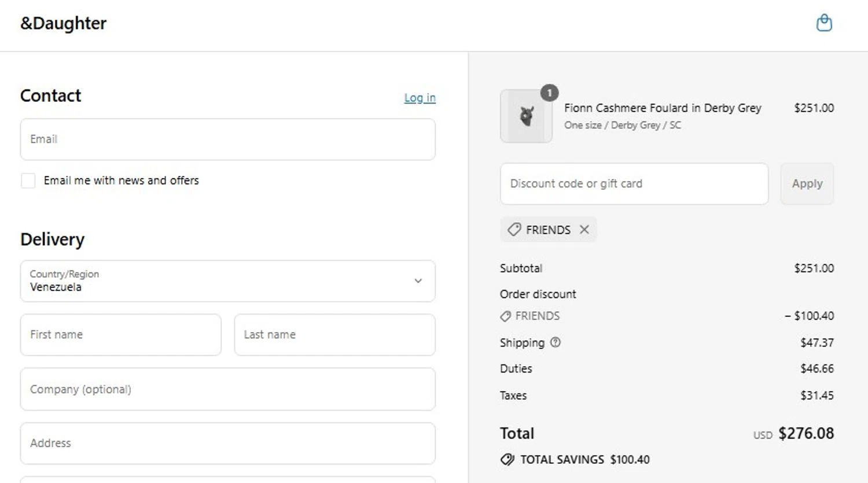Click the Contact section heading
The width and height of the screenshot is (868, 483).
[x=51, y=95]
